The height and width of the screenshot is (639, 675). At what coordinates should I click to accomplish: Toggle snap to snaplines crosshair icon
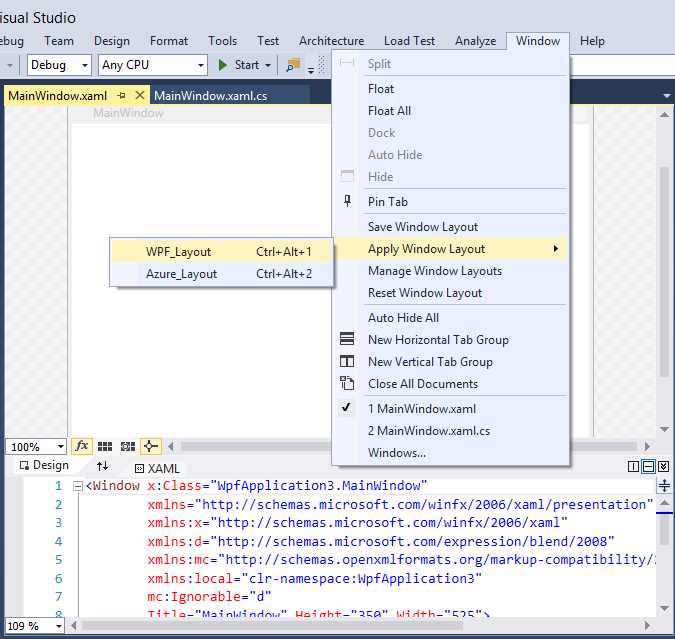(151, 447)
